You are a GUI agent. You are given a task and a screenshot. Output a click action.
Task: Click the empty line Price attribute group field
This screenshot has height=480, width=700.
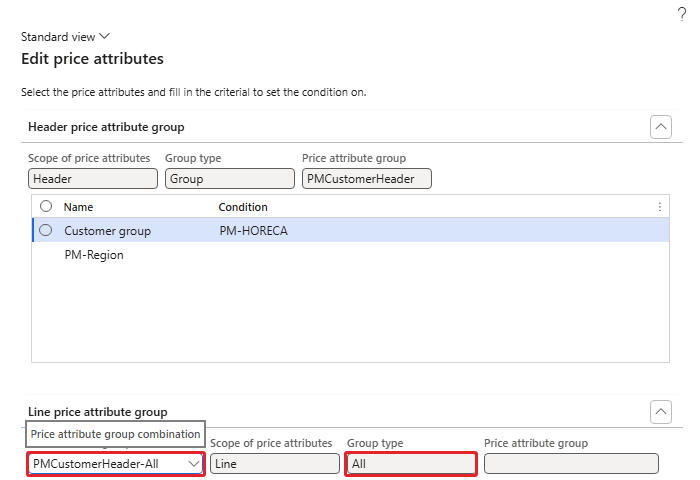click(571, 464)
